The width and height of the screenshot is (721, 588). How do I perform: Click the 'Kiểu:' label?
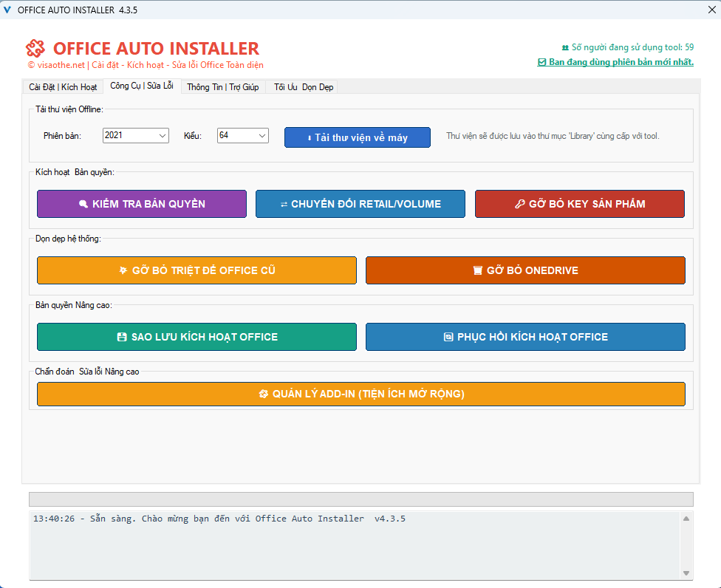[193, 136]
